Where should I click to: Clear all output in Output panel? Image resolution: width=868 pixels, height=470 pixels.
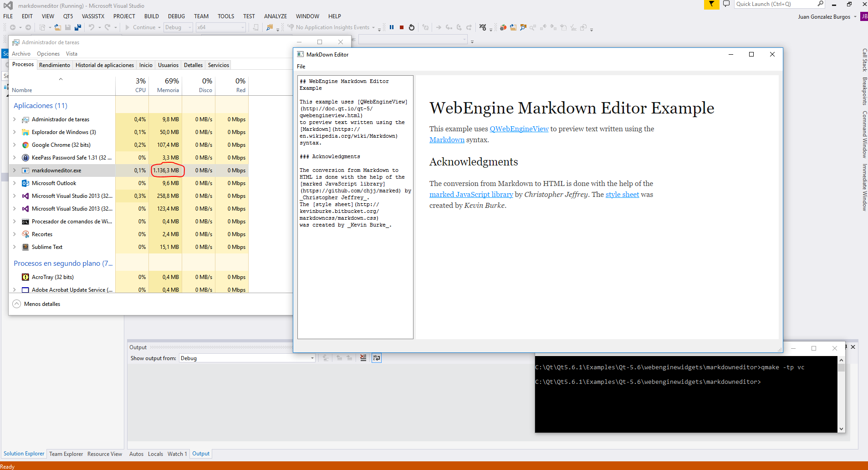point(363,358)
